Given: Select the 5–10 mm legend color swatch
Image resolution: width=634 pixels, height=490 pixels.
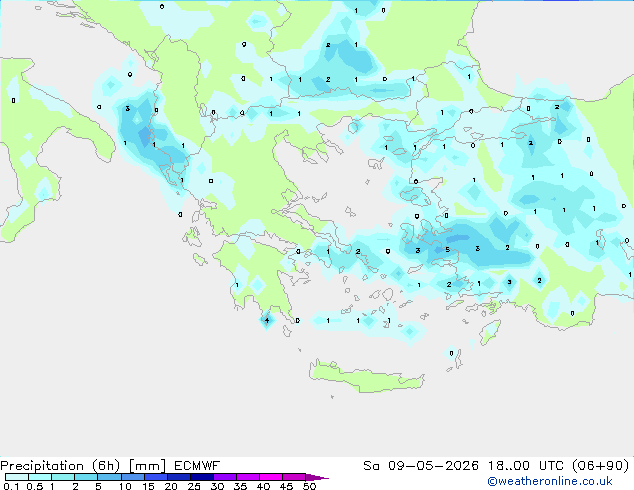Looking at the screenshot, I should pyautogui.click(x=109, y=477).
